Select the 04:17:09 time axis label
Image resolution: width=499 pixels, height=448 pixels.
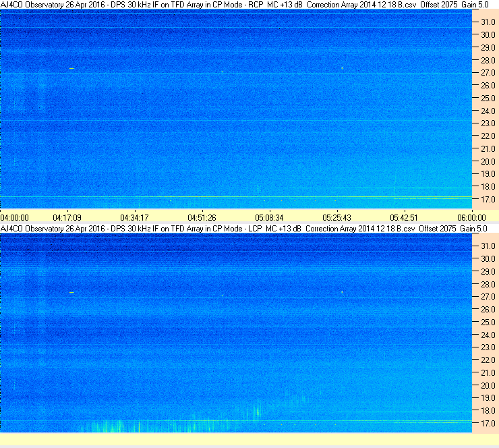(67, 218)
